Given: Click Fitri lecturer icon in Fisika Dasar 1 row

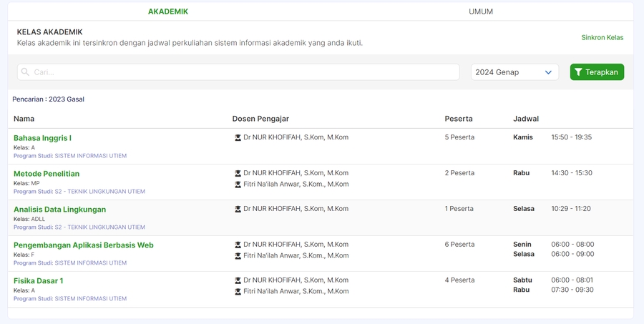Looking at the screenshot, I should pos(238,292).
